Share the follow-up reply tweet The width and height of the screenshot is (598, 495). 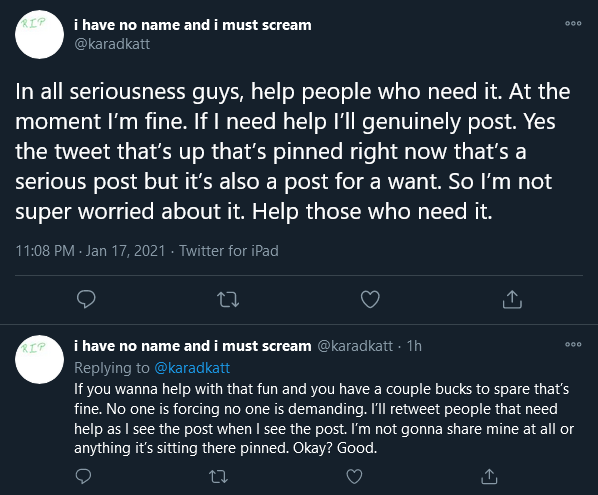pyautogui.click(x=489, y=476)
